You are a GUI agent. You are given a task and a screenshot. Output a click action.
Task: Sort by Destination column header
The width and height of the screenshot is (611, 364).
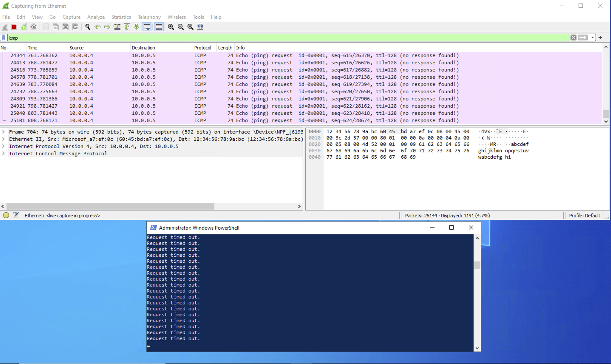coord(162,48)
